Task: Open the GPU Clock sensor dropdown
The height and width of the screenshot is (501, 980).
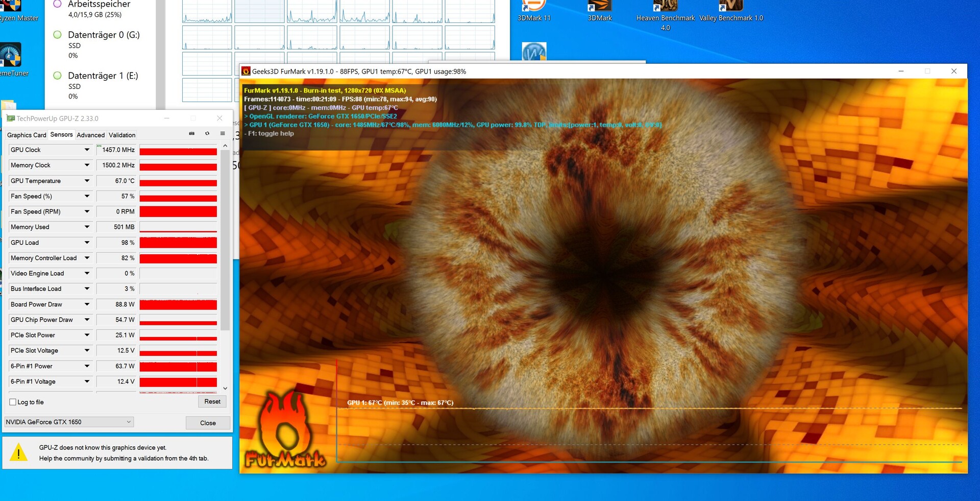Action: point(87,150)
